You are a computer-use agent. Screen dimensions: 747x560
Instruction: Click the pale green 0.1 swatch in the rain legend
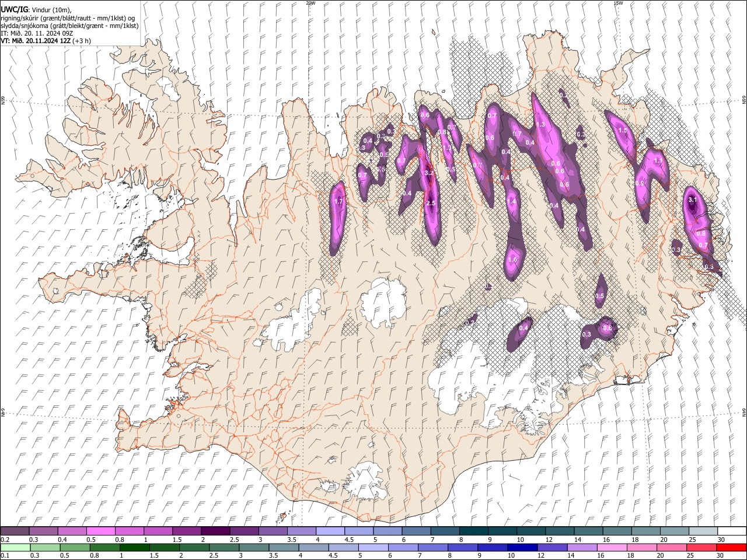15,547
